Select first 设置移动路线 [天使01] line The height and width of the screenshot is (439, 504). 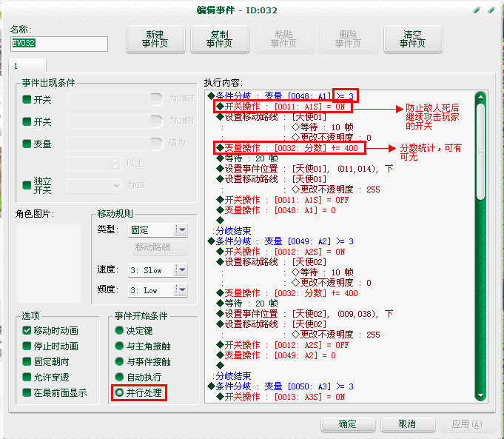pos(272,117)
